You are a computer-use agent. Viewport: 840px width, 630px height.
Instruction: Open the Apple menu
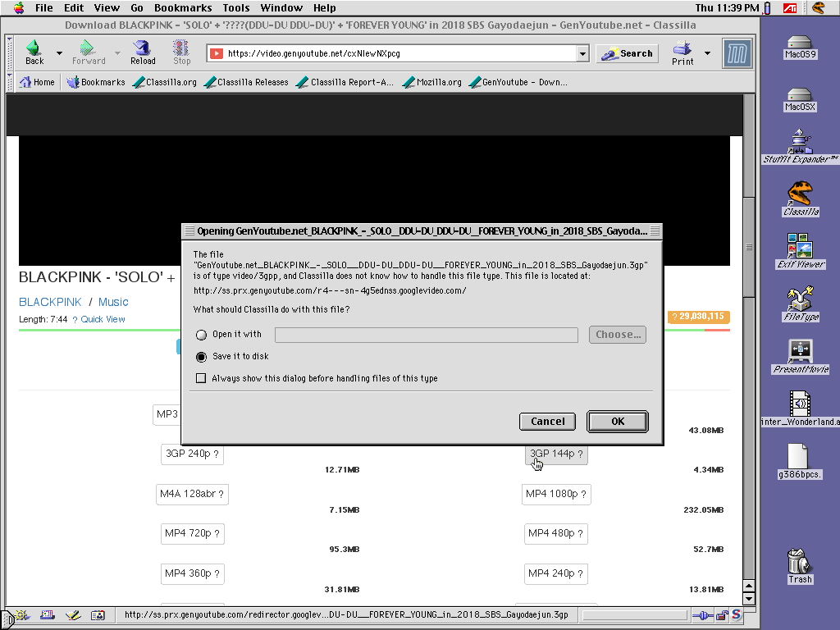(19, 7)
